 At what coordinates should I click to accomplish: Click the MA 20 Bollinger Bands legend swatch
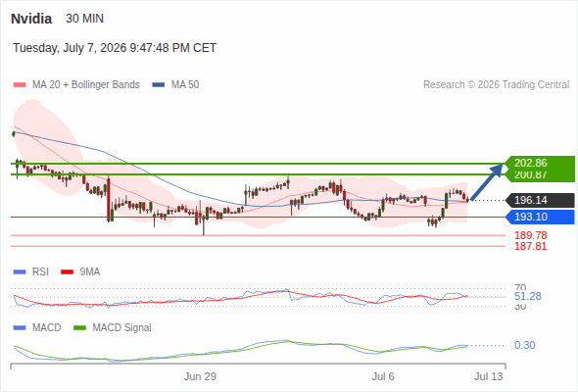(x=20, y=85)
